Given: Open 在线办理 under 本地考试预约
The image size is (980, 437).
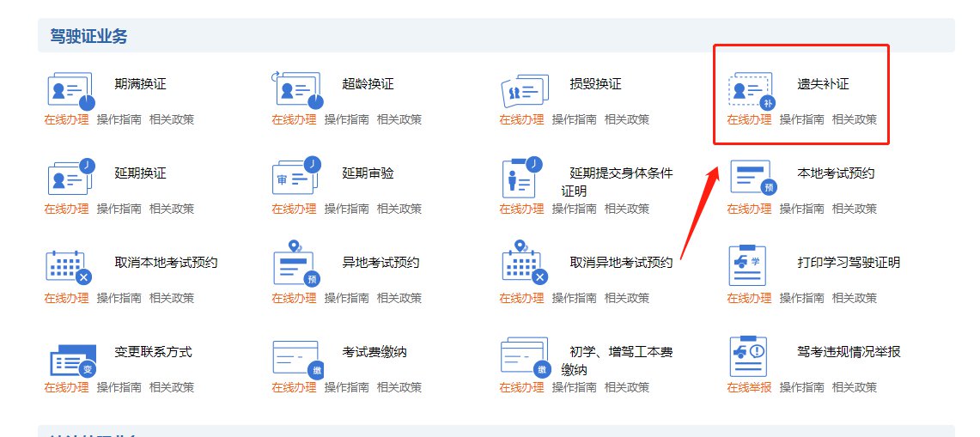Looking at the screenshot, I should tap(749, 209).
